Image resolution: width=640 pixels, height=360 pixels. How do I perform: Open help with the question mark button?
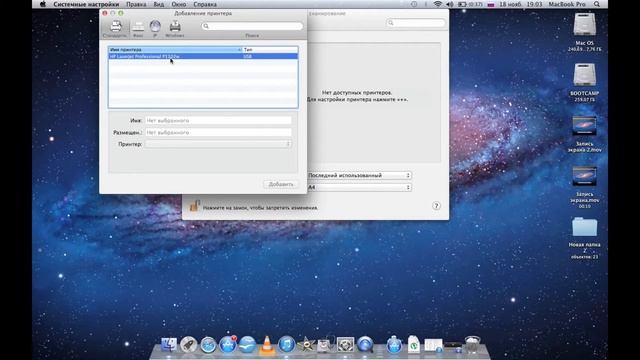(436, 206)
